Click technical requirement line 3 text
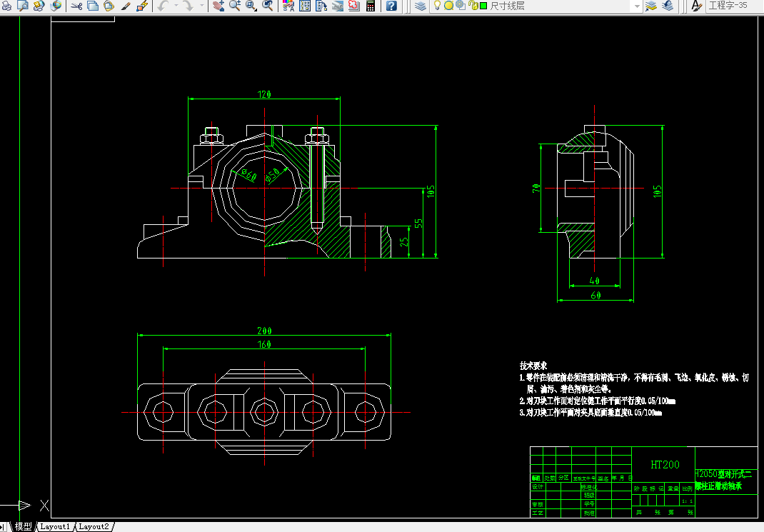 (590, 413)
